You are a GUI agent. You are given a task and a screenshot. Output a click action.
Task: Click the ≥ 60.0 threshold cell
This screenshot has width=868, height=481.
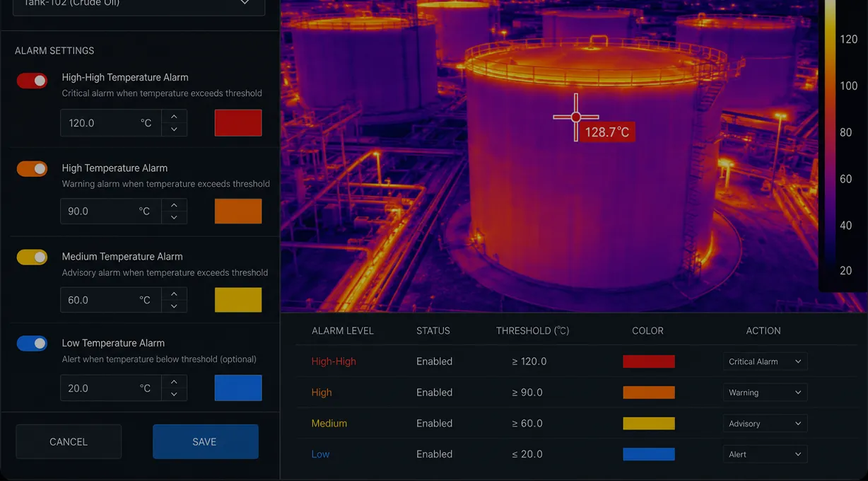pyautogui.click(x=527, y=424)
